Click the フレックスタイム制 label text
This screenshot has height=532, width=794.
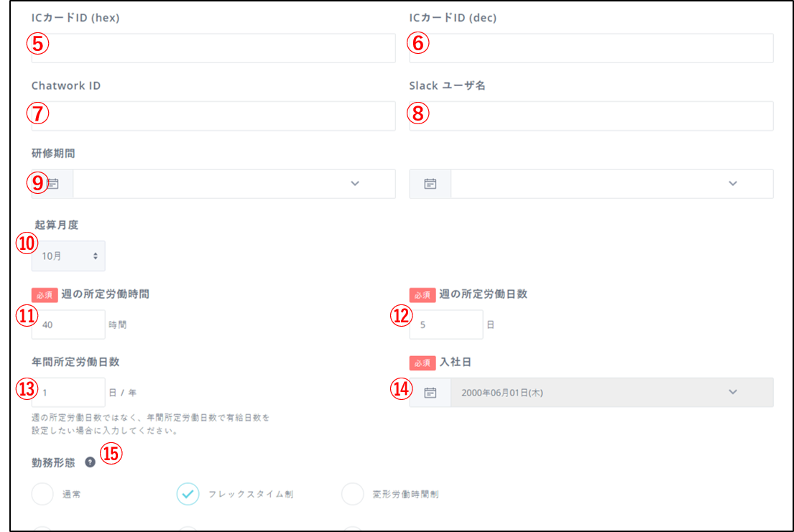(250, 495)
